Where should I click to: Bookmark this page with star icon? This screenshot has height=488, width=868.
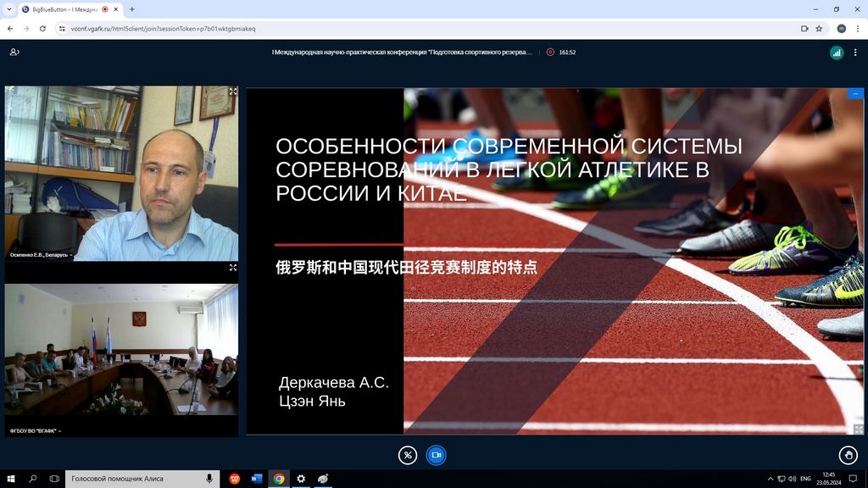819,28
